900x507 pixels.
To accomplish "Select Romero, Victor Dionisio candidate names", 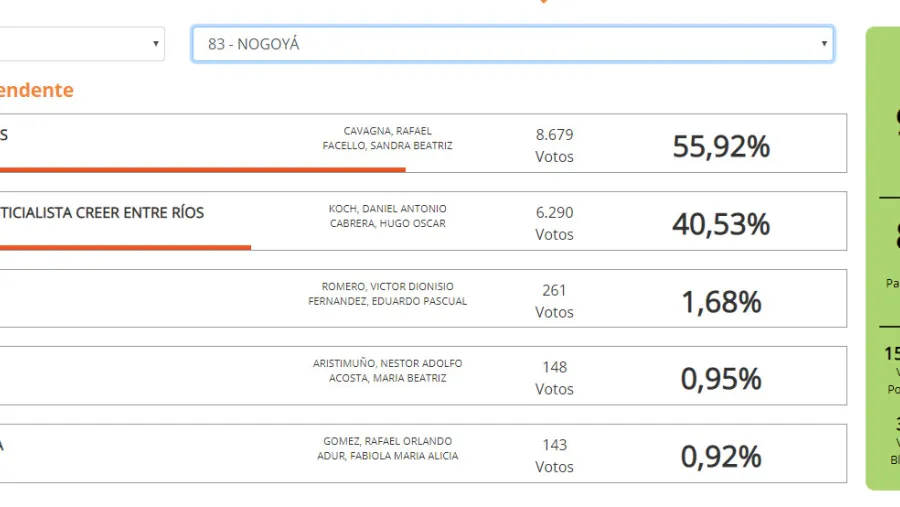I will [387, 294].
